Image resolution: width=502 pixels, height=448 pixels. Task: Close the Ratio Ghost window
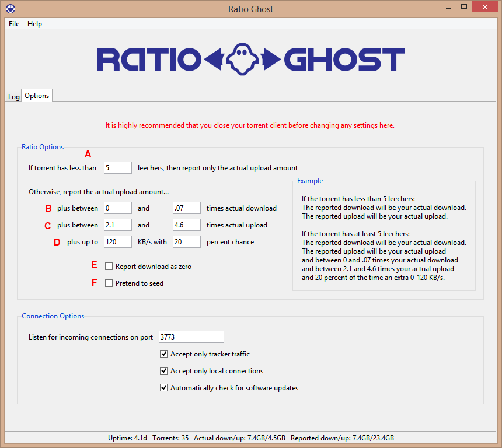484,7
